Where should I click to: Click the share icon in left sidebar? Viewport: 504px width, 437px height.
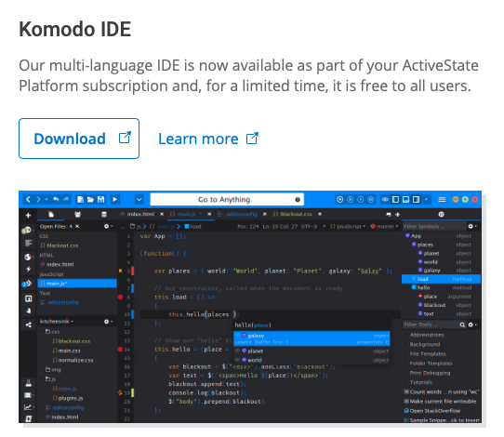(28, 324)
